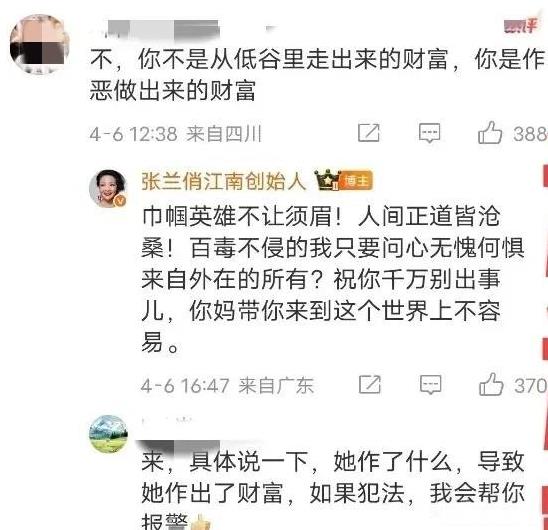Like the top comment with 388 likes
The width and height of the screenshot is (548, 530).
490,132
